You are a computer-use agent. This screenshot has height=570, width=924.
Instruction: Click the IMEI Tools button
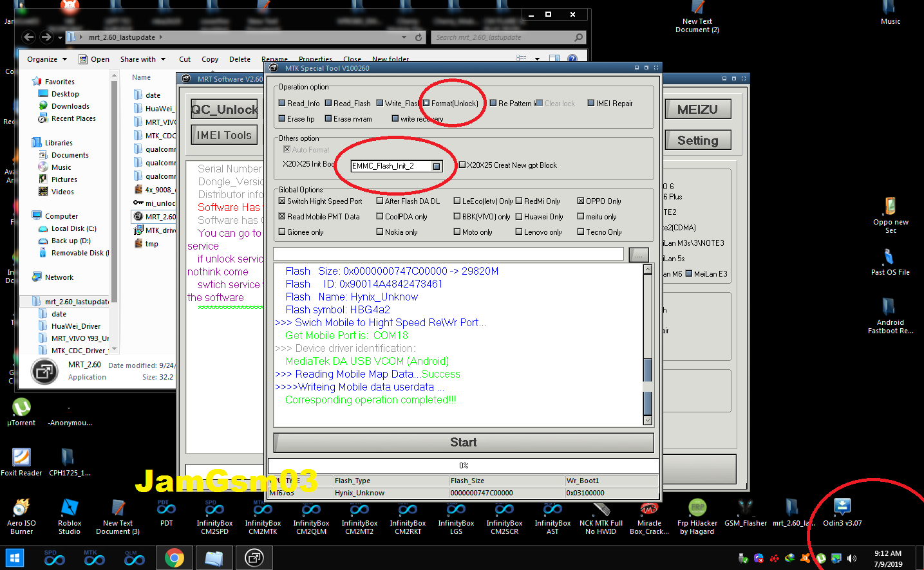224,135
